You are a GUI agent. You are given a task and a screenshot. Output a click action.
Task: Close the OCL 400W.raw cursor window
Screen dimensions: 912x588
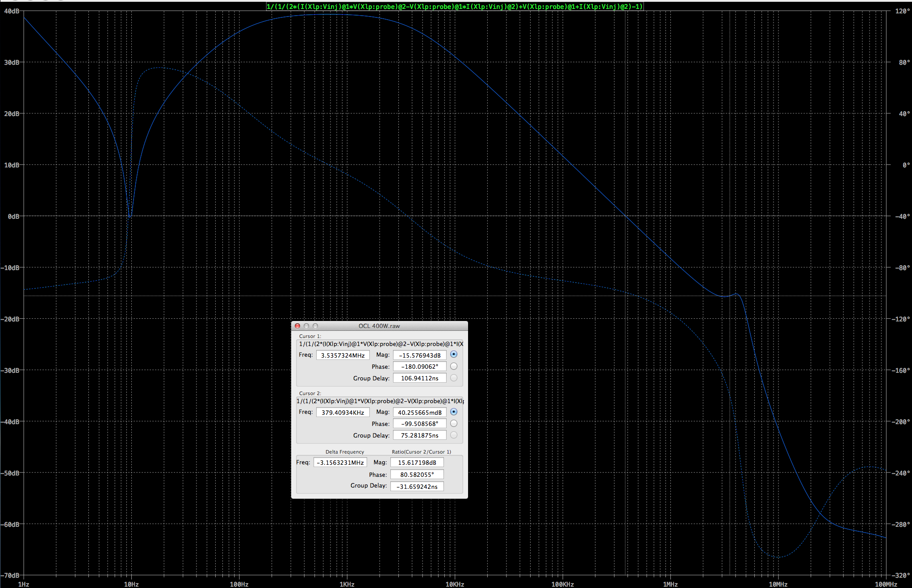pos(297,326)
